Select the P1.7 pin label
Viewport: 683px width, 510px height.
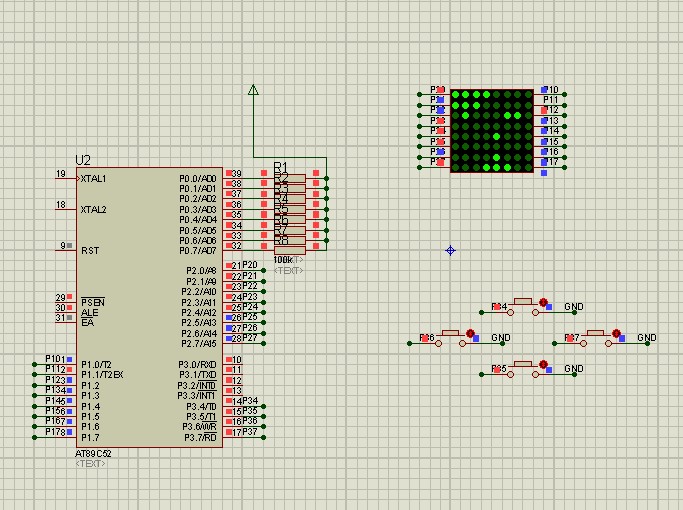(90, 437)
